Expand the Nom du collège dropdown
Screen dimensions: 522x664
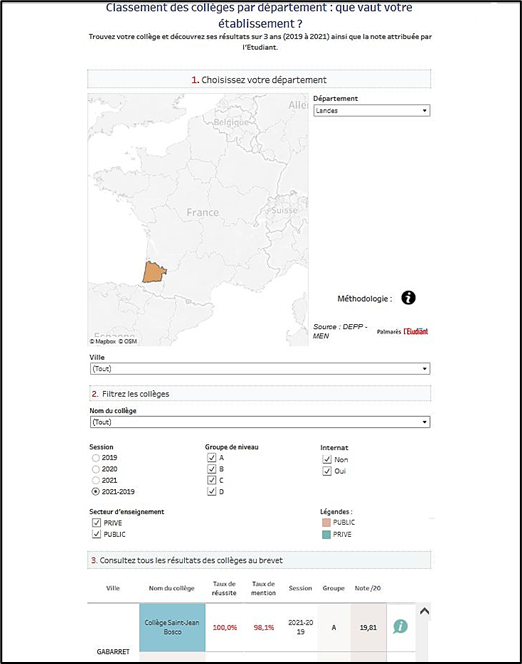[260, 422]
